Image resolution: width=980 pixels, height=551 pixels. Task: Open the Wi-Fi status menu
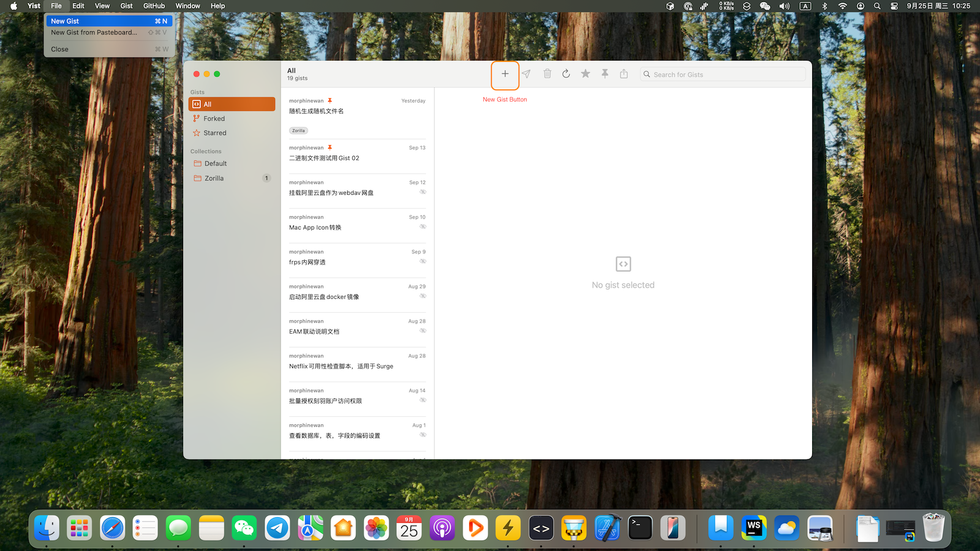[842, 6]
